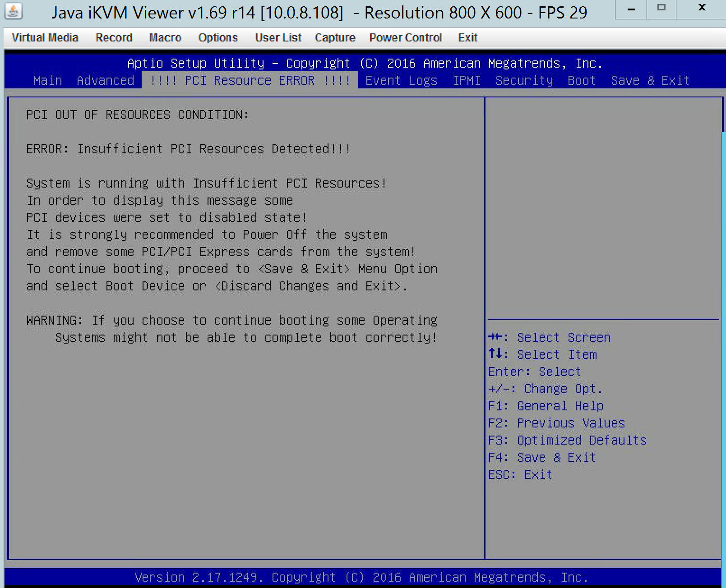Click the '+/-: Change Opt.' help entry

coord(546,389)
